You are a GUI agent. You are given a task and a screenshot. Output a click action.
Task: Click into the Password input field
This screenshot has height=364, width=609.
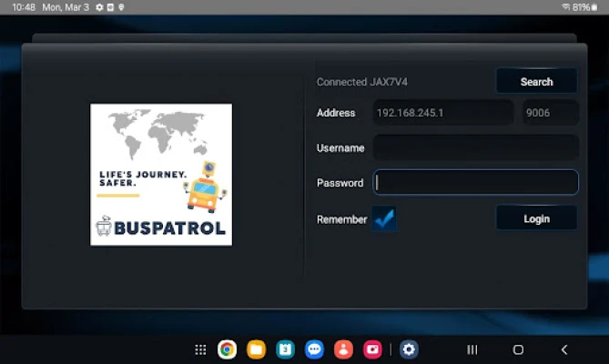[476, 182]
